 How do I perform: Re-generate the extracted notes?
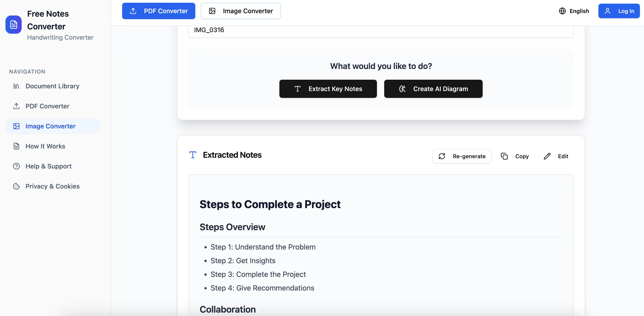pyautogui.click(x=462, y=156)
